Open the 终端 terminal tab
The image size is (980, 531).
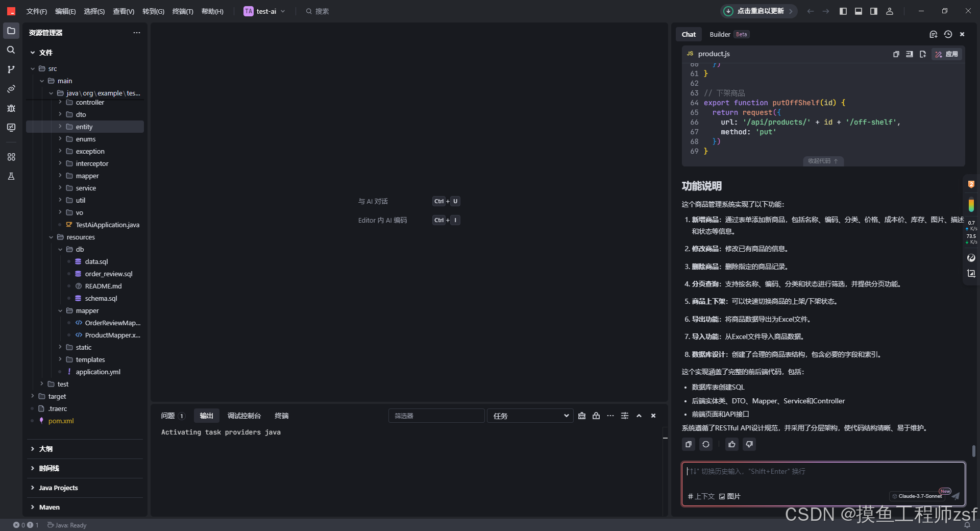(281, 416)
